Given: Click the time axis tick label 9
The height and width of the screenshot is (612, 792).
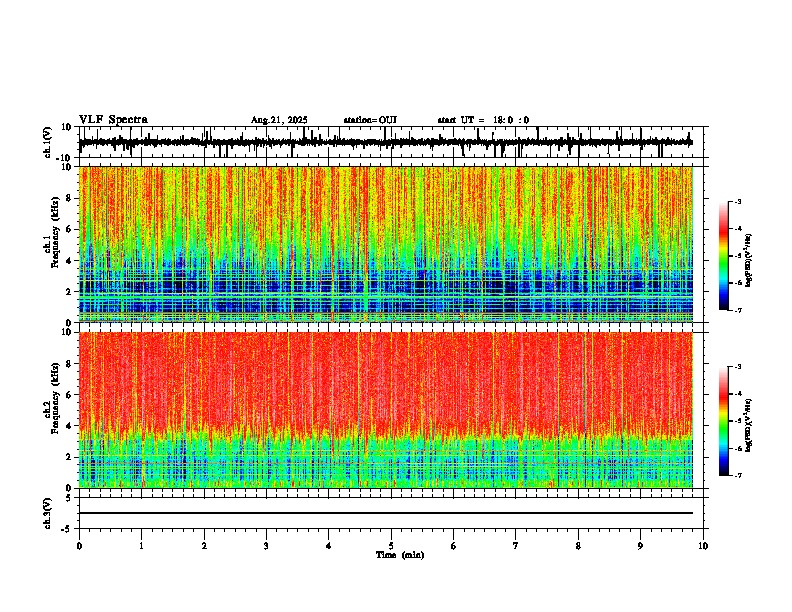Looking at the screenshot, I should click(x=640, y=546).
